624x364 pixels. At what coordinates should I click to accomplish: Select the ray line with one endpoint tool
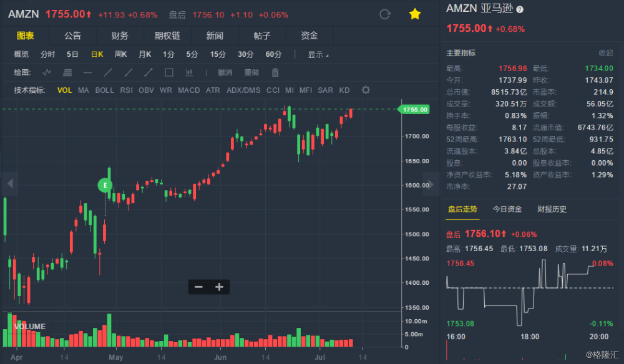pyautogui.click(x=128, y=72)
